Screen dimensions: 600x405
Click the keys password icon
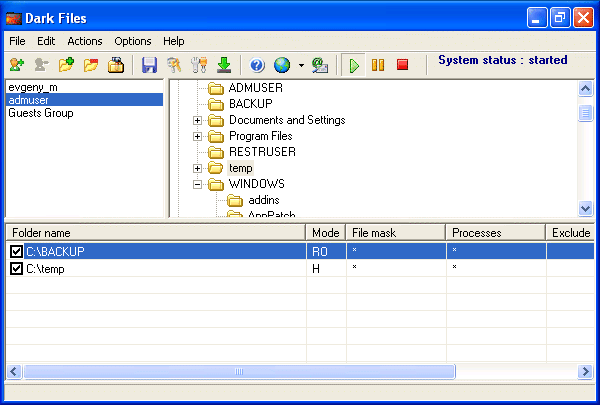click(x=174, y=65)
